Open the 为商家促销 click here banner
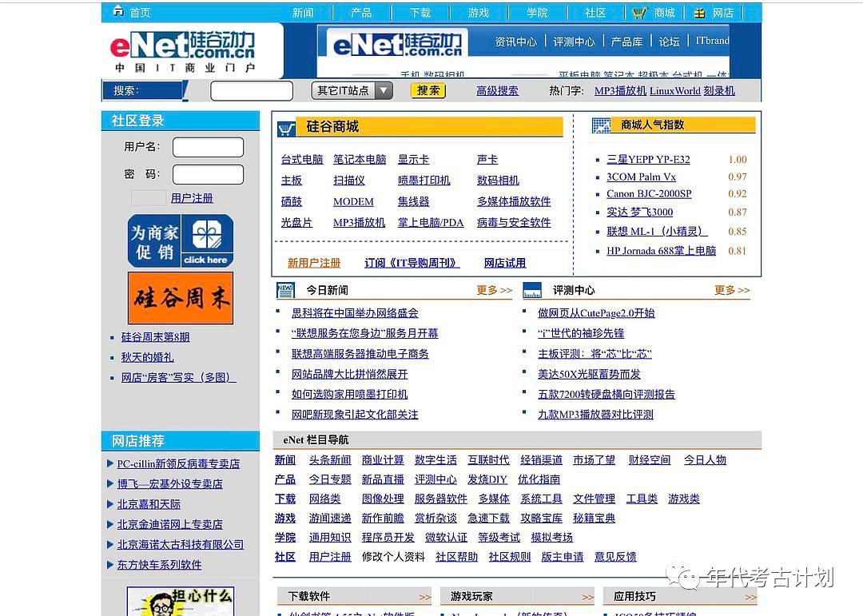This screenshot has height=616, width=863. [181, 240]
